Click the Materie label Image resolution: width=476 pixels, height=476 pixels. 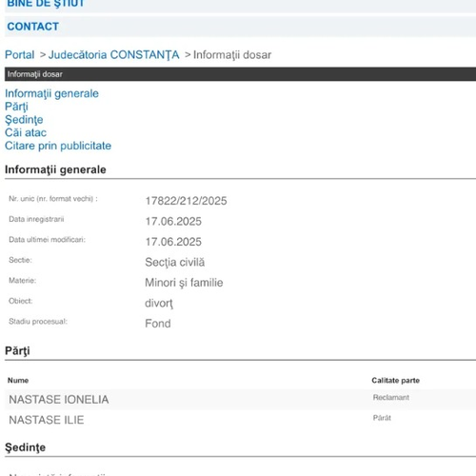coord(23,281)
